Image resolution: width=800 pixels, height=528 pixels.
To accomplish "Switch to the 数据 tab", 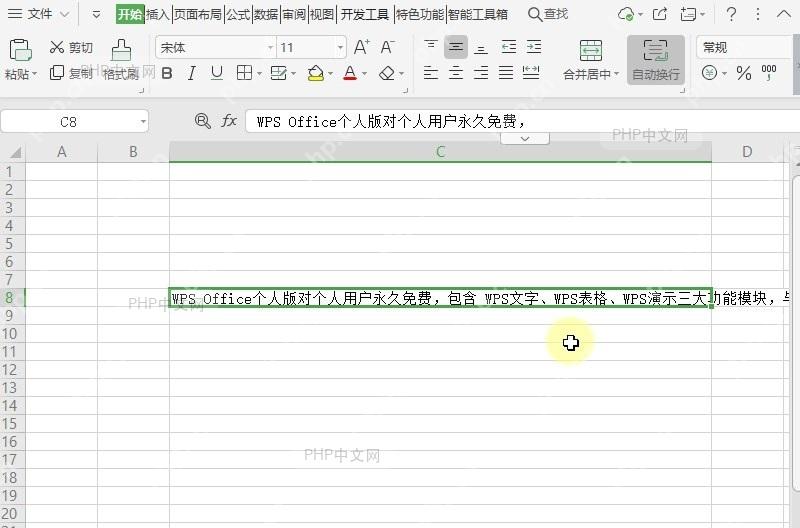I will point(266,14).
